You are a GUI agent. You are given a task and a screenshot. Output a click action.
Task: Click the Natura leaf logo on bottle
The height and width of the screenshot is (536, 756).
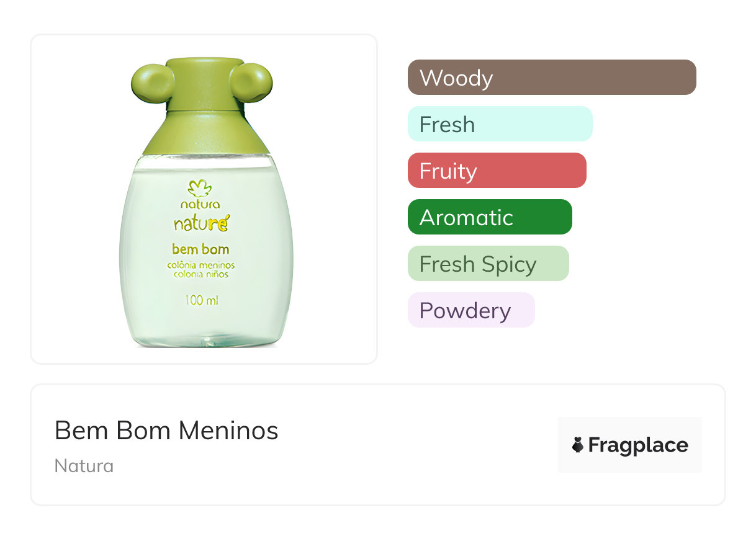pyautogui.click(x=200, y=189)
